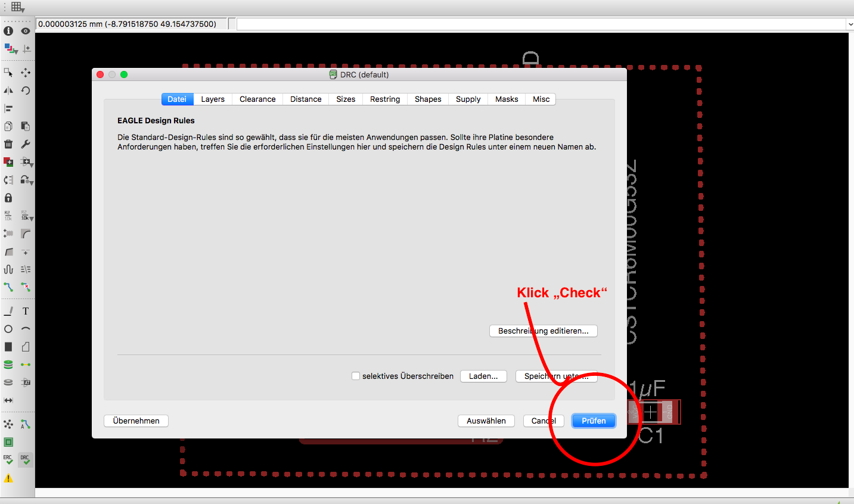Switch to the Masks tab
This screenshot has width=854, height=504.
tap(507, 99)
